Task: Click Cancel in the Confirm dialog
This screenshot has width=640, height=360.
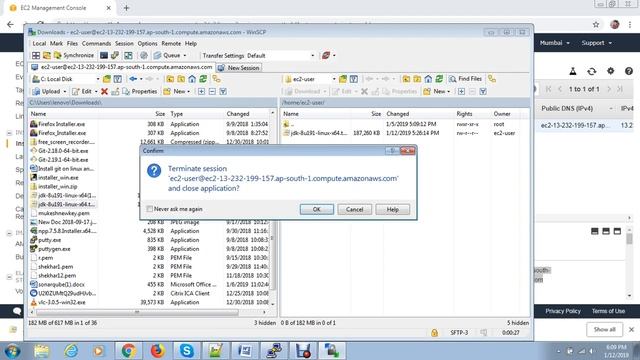Action: click(354, 209)
